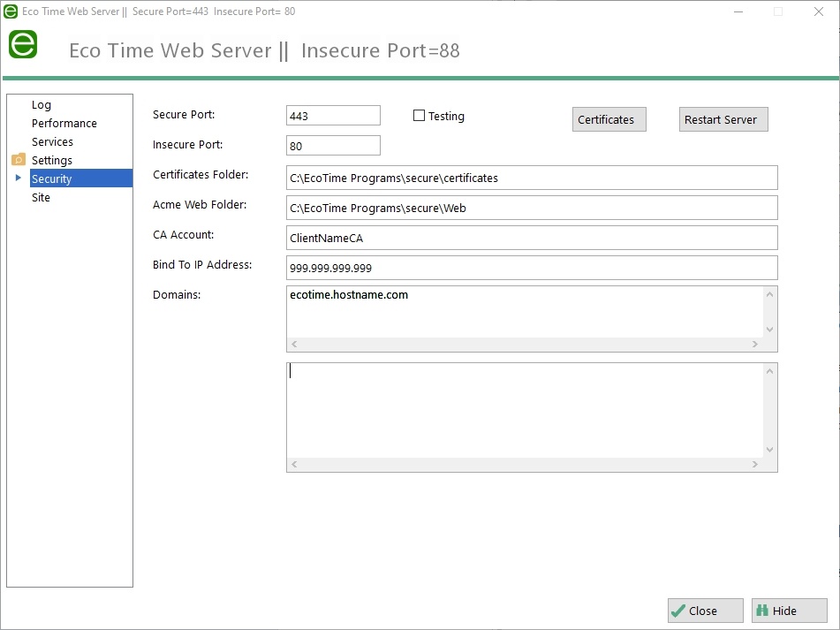The image size is (840, 630).
Task: Down arrow of lower text area scrollbar
Action: (770, 450)
